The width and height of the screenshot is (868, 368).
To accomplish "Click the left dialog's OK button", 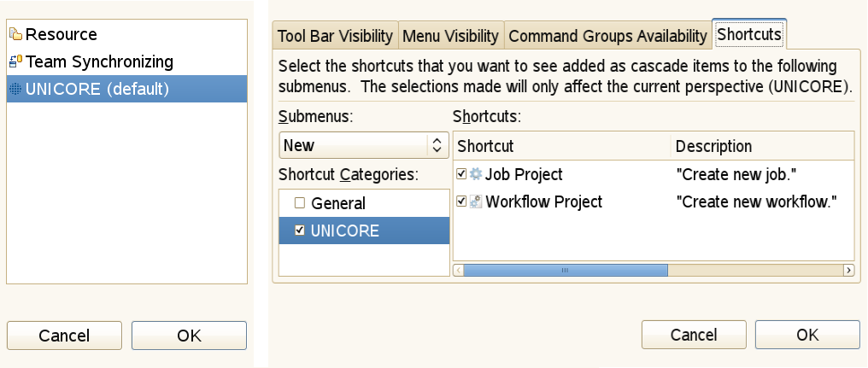I will pos(189,336).
